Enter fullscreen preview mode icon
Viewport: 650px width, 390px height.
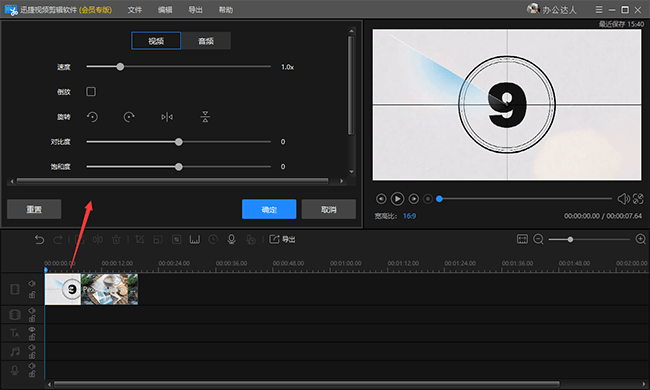[x=638, y=199]
